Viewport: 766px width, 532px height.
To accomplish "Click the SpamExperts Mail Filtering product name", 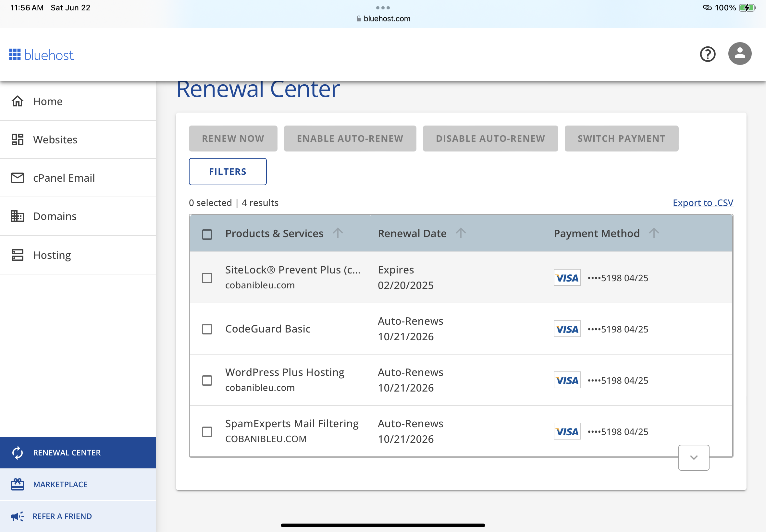I will click(292, 424).
